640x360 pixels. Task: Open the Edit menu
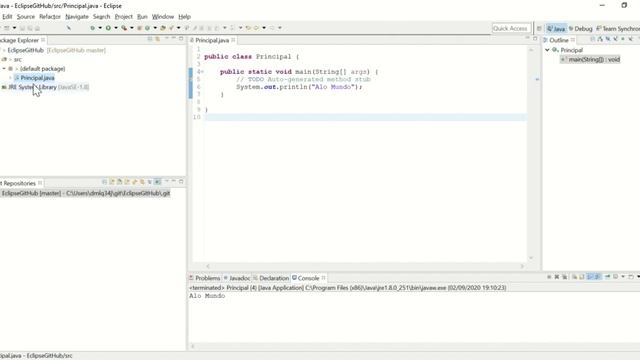click(7, 17)
